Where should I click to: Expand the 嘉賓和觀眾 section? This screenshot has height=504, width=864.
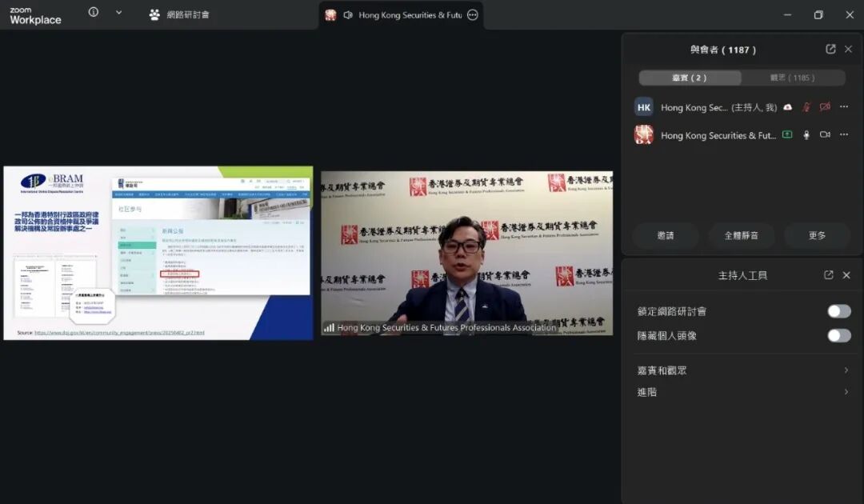[742, 370]
